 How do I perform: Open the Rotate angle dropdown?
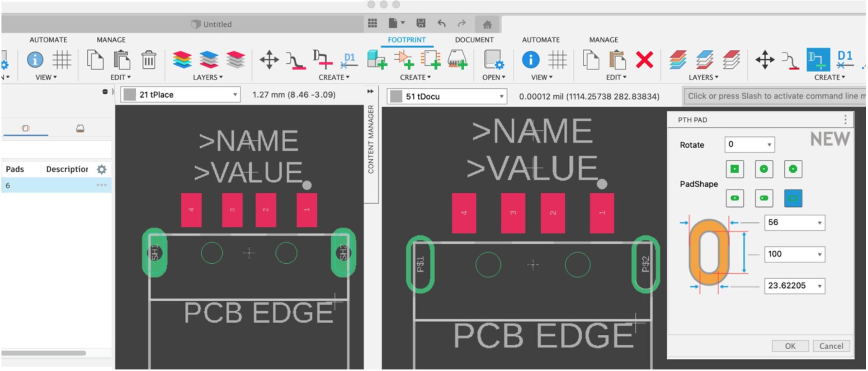pyautogui.click(x=750, y=144)
